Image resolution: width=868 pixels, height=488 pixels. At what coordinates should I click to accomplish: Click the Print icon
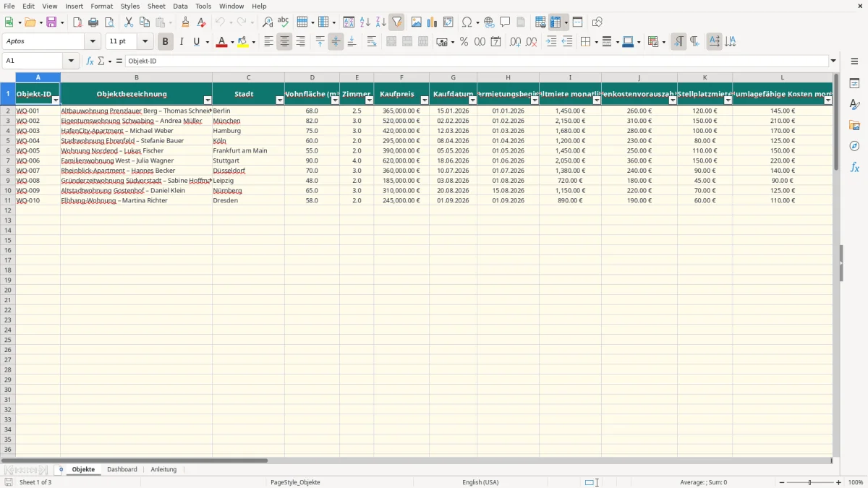(93, 22)
